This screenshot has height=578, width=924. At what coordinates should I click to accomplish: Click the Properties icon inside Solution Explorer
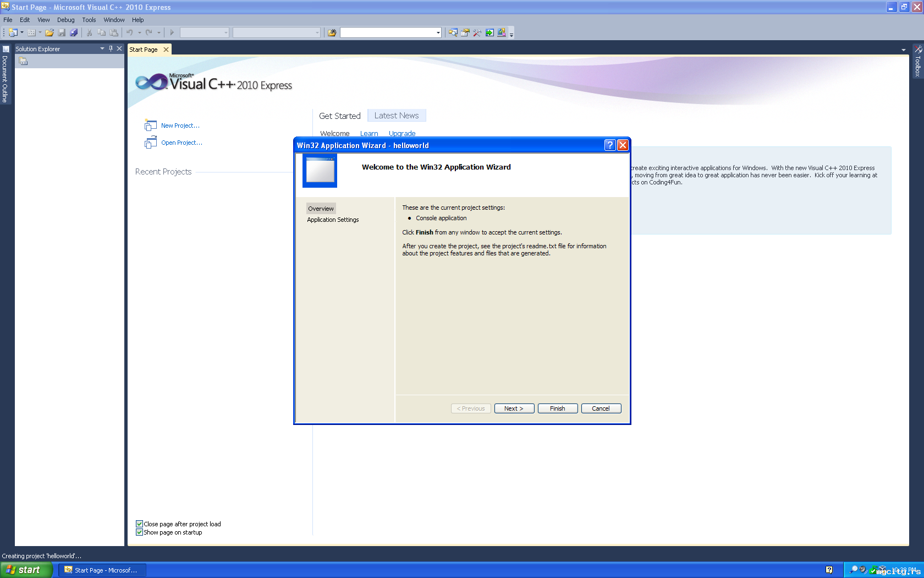coord(23,61)
